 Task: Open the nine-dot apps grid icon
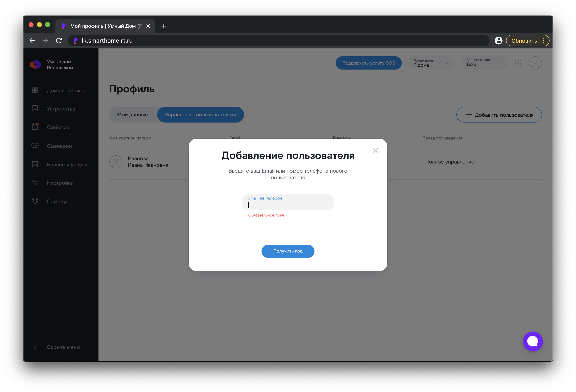click(x=518, y=63)
